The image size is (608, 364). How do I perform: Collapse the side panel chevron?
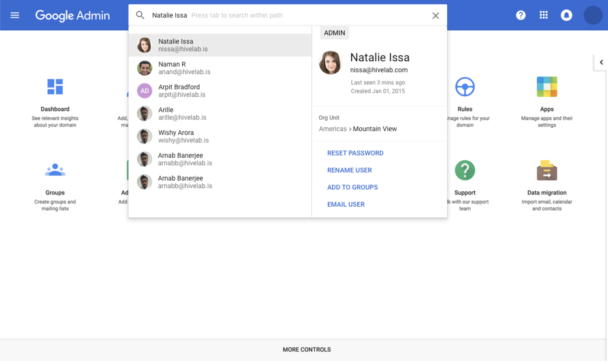[x=601, y=62]
